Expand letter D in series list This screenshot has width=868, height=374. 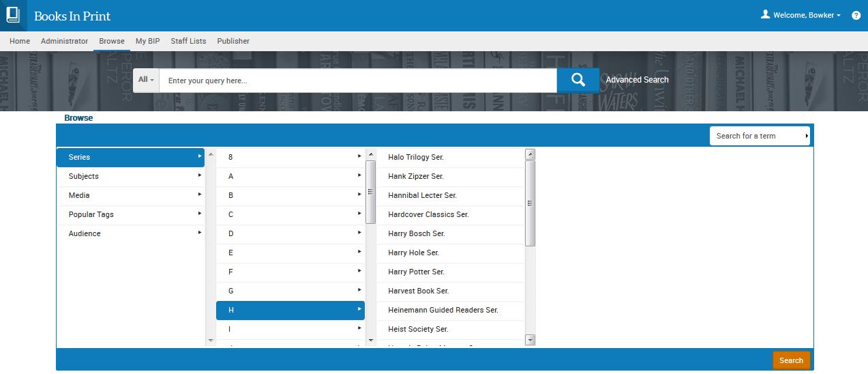pyautogui.click(x=290, y=233)
